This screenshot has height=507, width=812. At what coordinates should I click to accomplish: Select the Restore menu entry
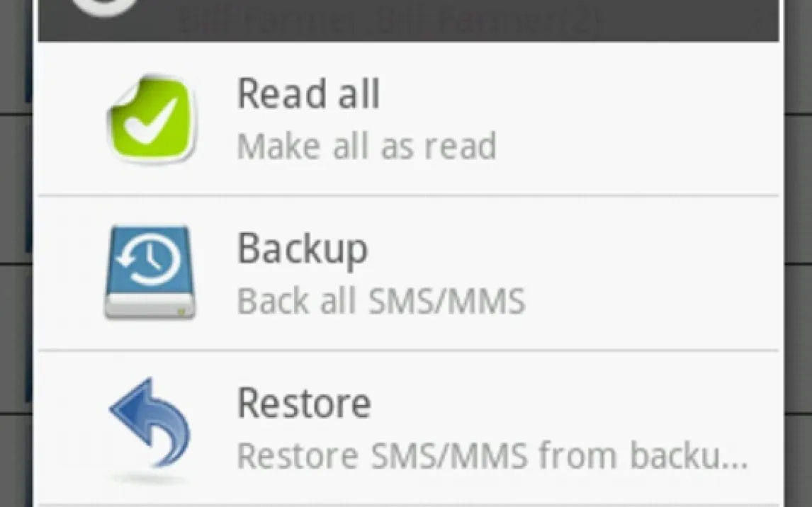point(409,427)
